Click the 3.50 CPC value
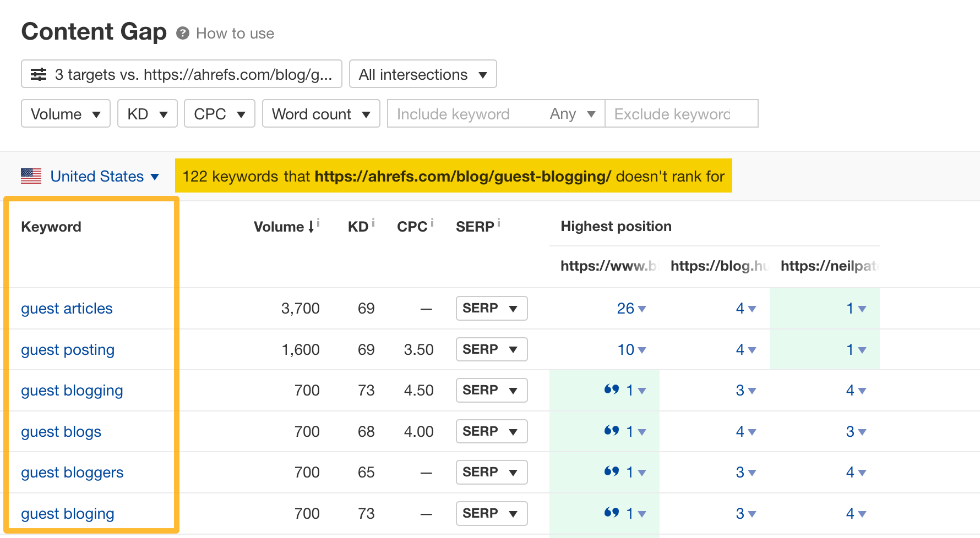The width and height of the screenshot is (980, 538). [x=418, y=349]
